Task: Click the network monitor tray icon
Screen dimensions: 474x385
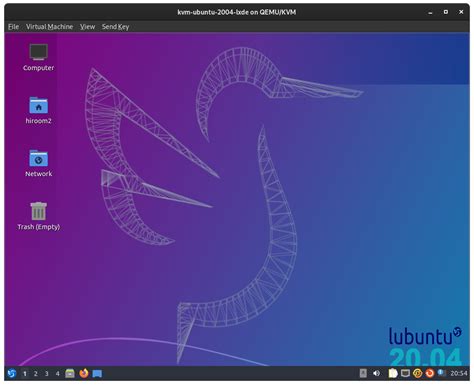Action: click(405, 373)
